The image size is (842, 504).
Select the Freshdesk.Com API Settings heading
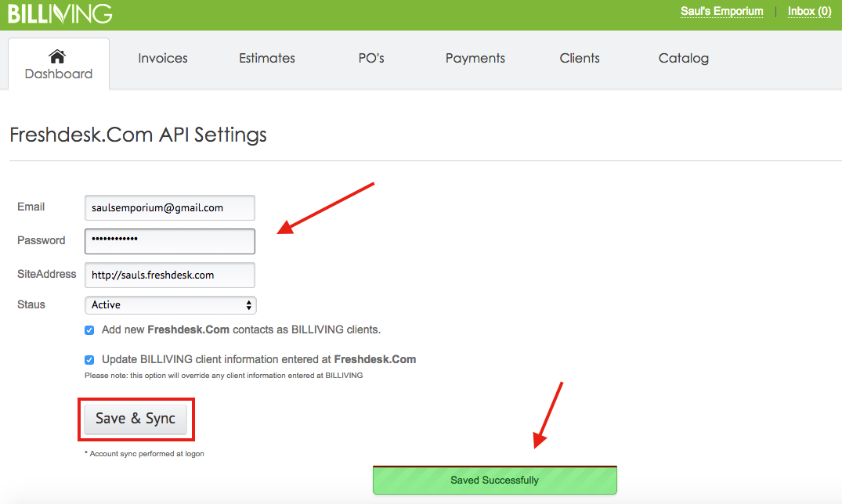pyautogui.click(x=138, y=135)
